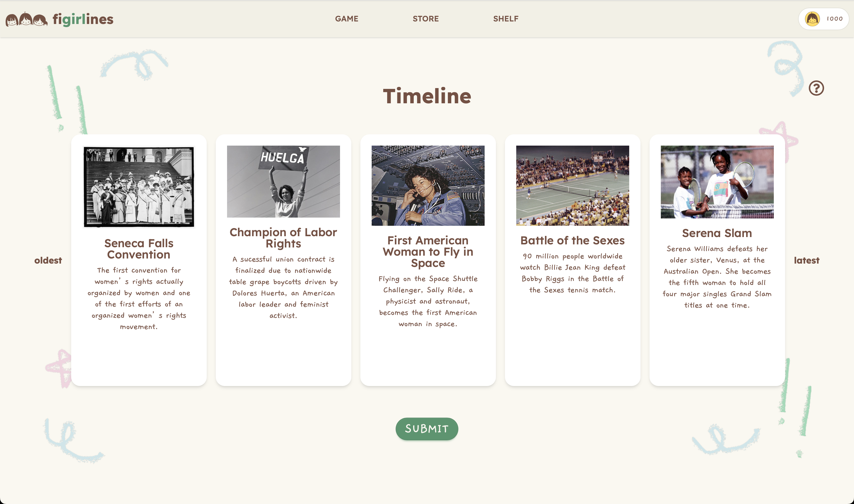Viewport: 854px width, 504px height.
Task: Click the Sally Ride shuttle photo
Action: click(x=428, y=185)
